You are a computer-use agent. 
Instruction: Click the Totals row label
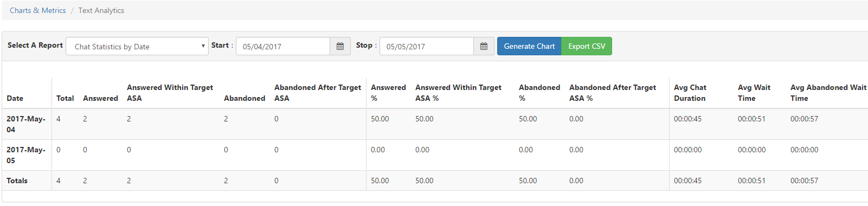(x=17, y=181)
